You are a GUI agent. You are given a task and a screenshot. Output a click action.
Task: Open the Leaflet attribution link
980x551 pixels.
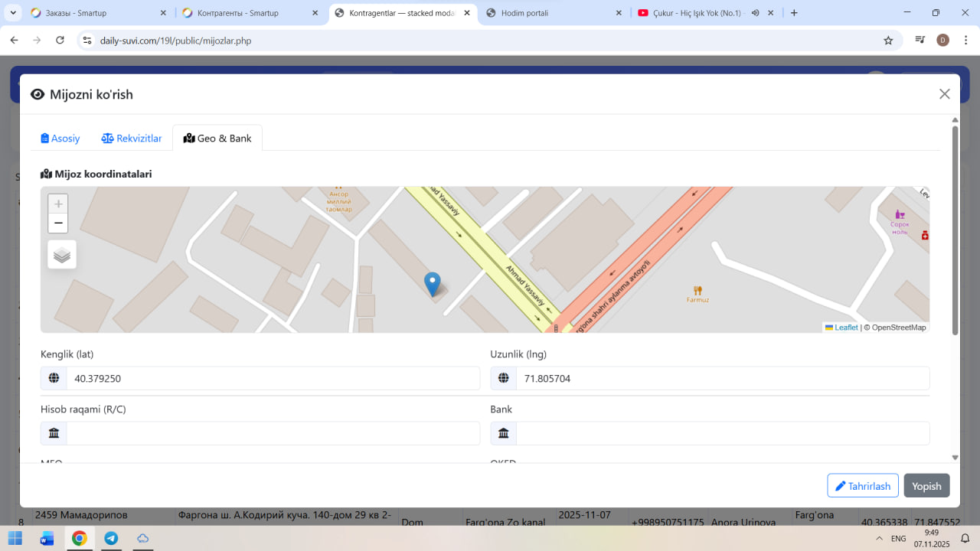point(845,328)
